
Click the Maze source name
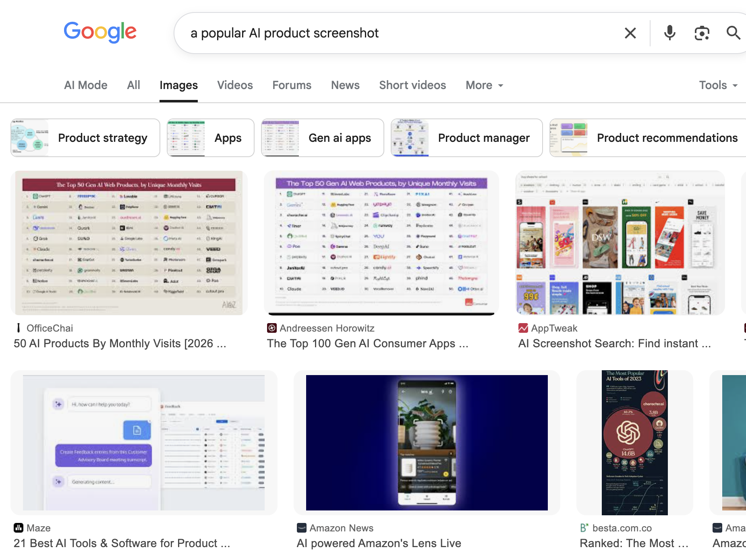[x=39, y=528]
